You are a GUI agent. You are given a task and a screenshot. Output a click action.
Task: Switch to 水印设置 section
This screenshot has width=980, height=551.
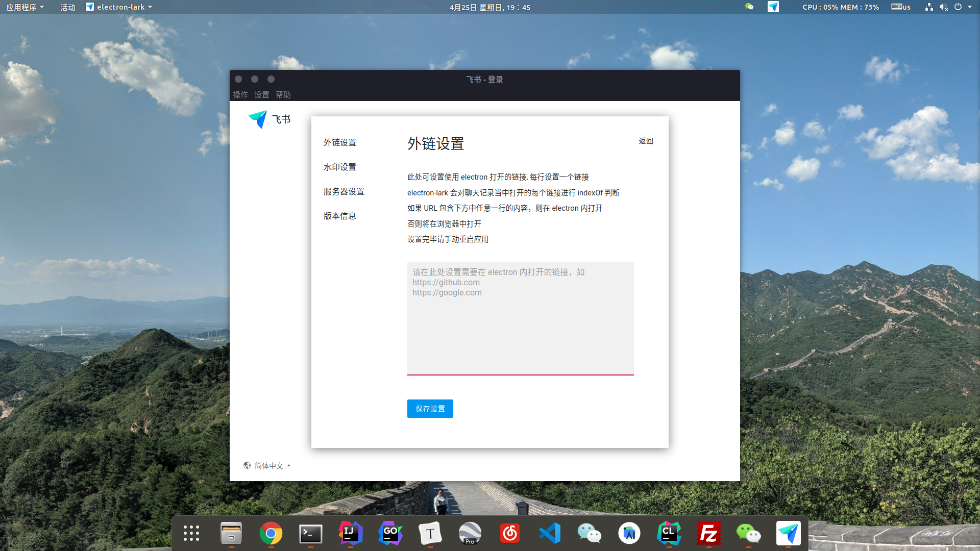[x=340, y=167]
